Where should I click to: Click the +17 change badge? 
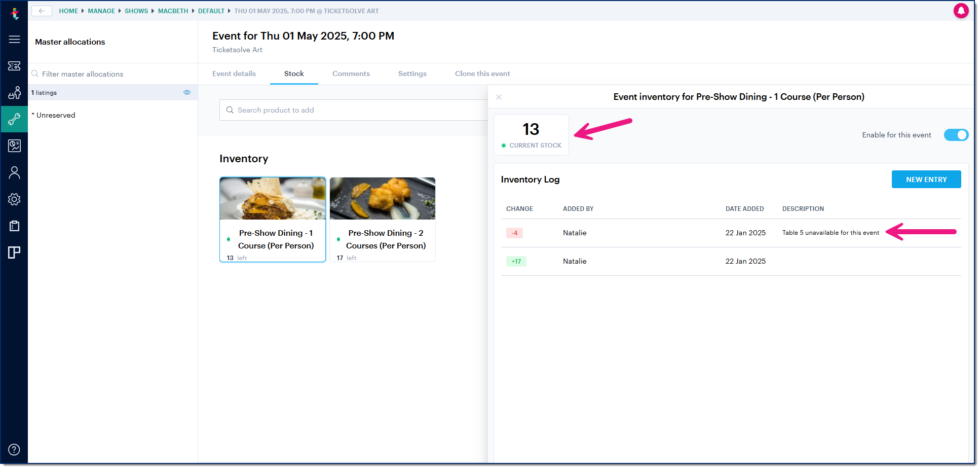pos(516,262)
